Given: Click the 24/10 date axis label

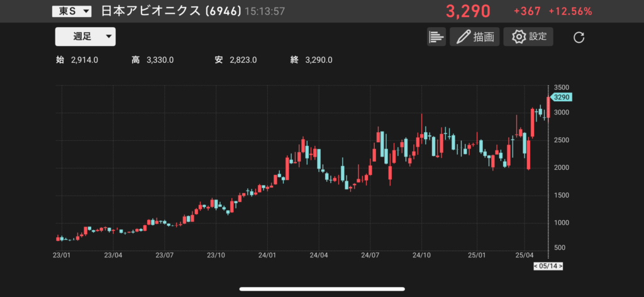Looking at the screenshot, I should (x=421, y=255).
